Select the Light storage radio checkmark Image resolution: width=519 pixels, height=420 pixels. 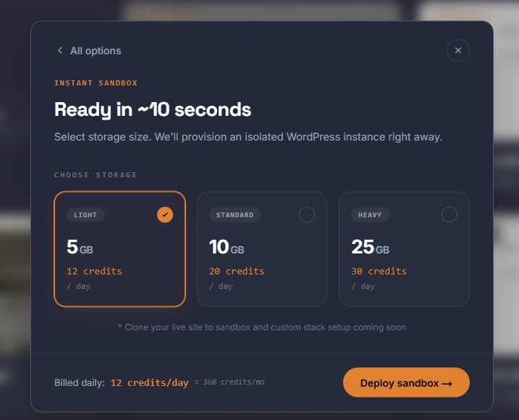(165, 214)
